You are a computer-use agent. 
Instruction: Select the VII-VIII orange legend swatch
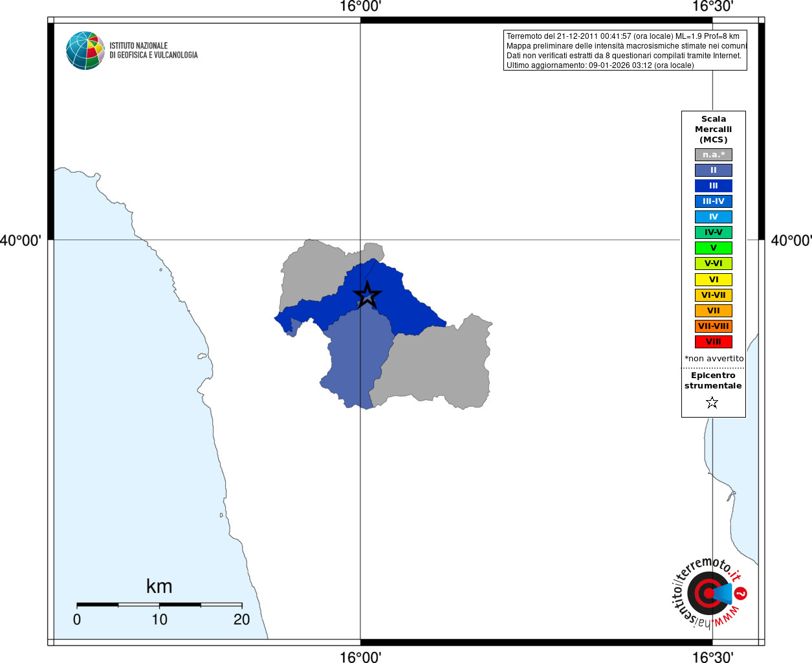click(714, 326)
